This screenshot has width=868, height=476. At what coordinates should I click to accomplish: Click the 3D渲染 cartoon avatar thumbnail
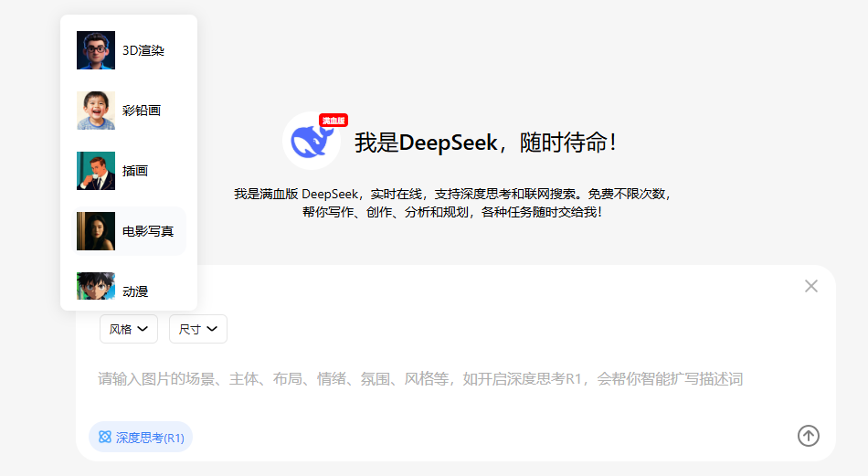(x=96, y=50)
